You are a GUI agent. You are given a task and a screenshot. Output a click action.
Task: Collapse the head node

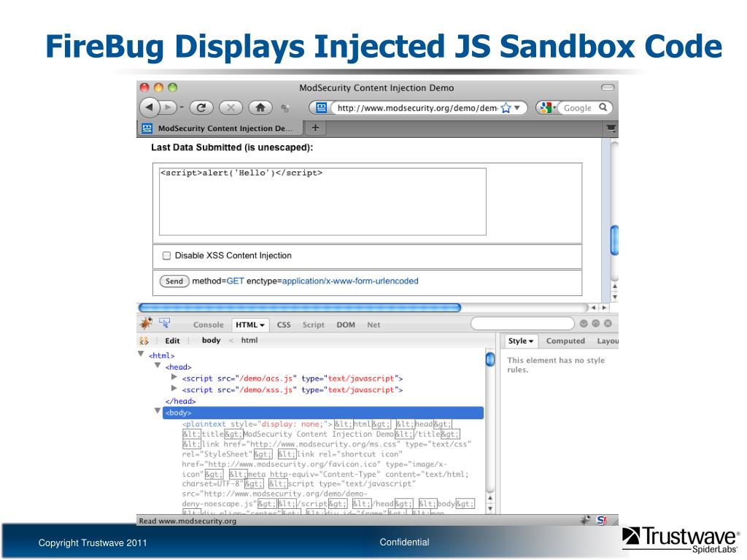(158, 365)
